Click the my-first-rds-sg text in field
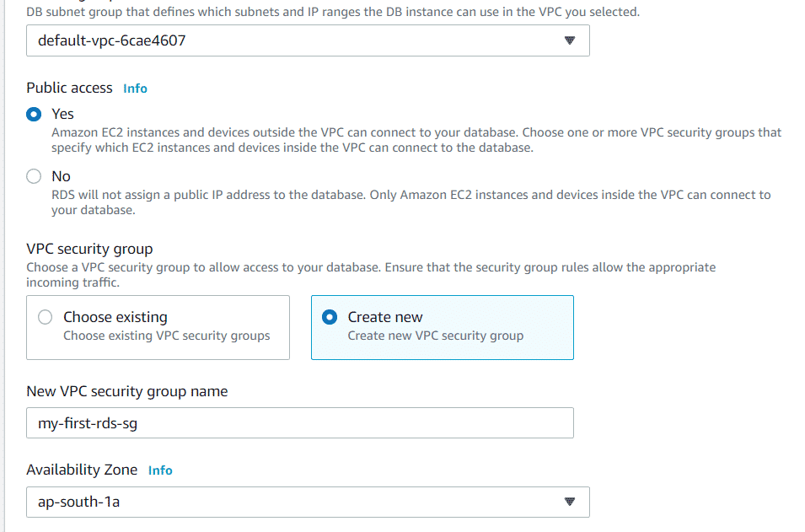This screenshot has width=805, height=532. click(x=88, y=423)
